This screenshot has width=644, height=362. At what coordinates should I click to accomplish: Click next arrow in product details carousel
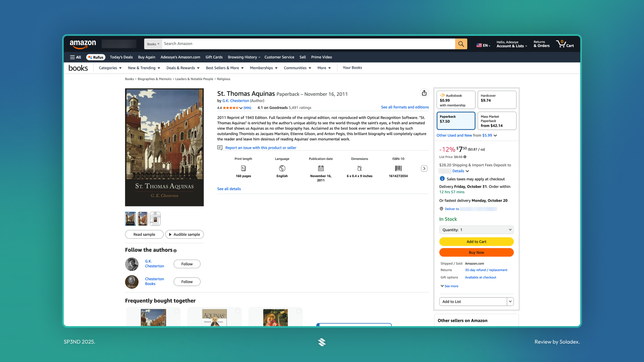(424, 169)
